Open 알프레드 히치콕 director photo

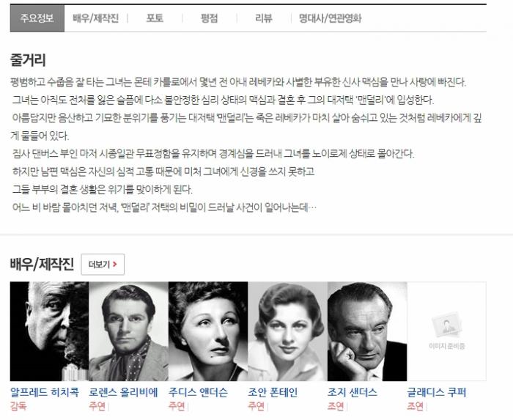(x=49, y=331)
